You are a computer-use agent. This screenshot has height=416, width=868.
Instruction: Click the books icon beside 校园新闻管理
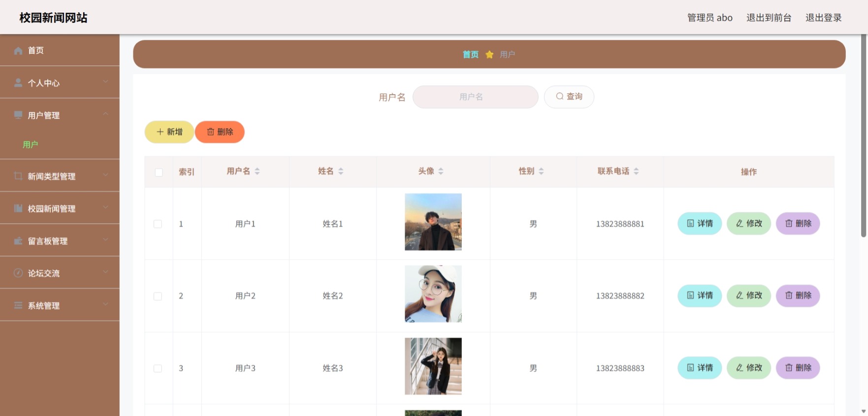pos(18,208)
